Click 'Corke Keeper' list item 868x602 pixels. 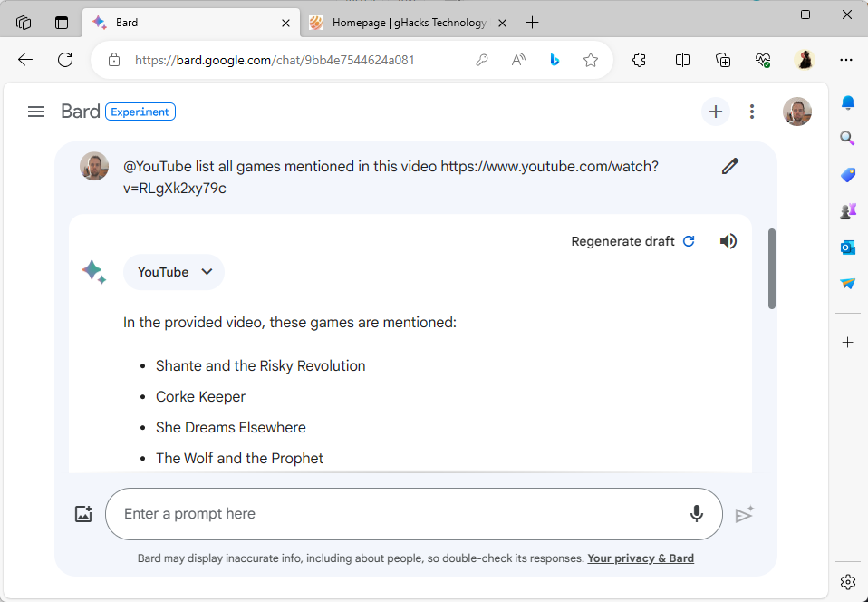[200, 396]
